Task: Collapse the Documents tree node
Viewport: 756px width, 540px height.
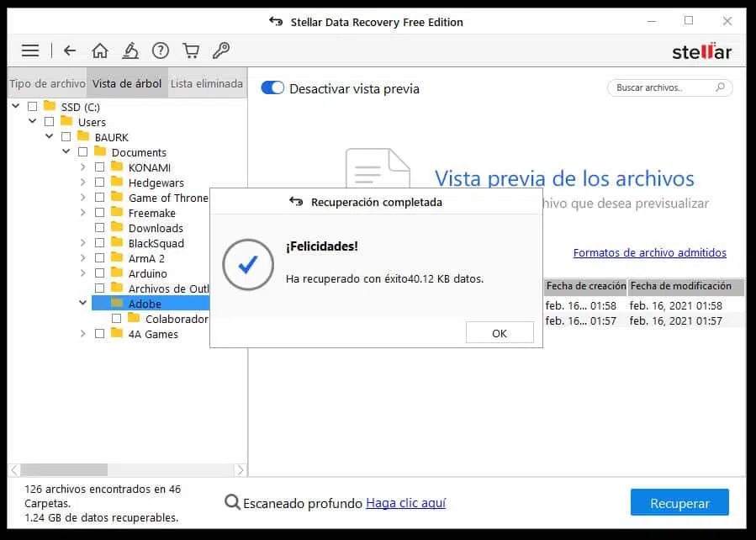Action: (66, 151)
